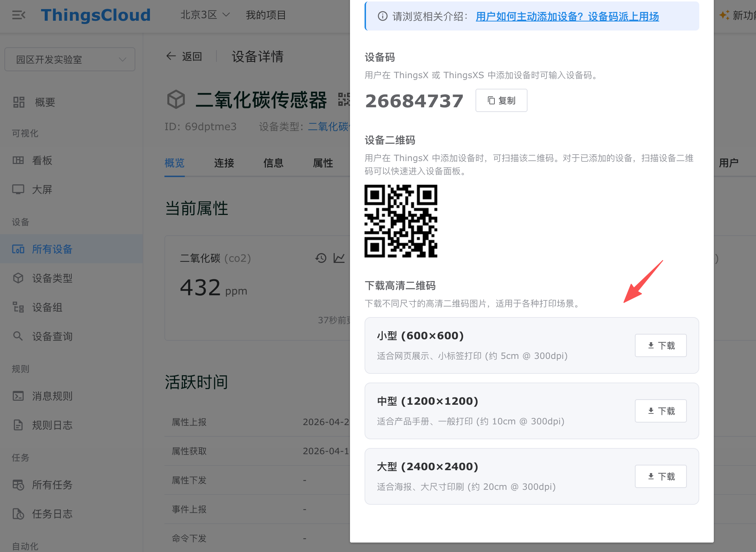Image resolution: width=756 pixels, height=552 pixels.
Task: Expand the 园区开发实验室 project dropdown
Action: point(70,59)
